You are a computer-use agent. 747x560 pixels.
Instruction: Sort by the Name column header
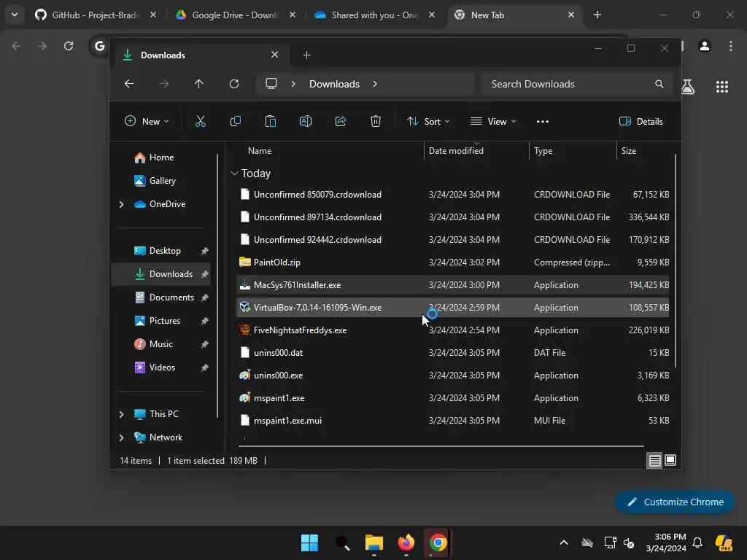click(x=260, y=150)
